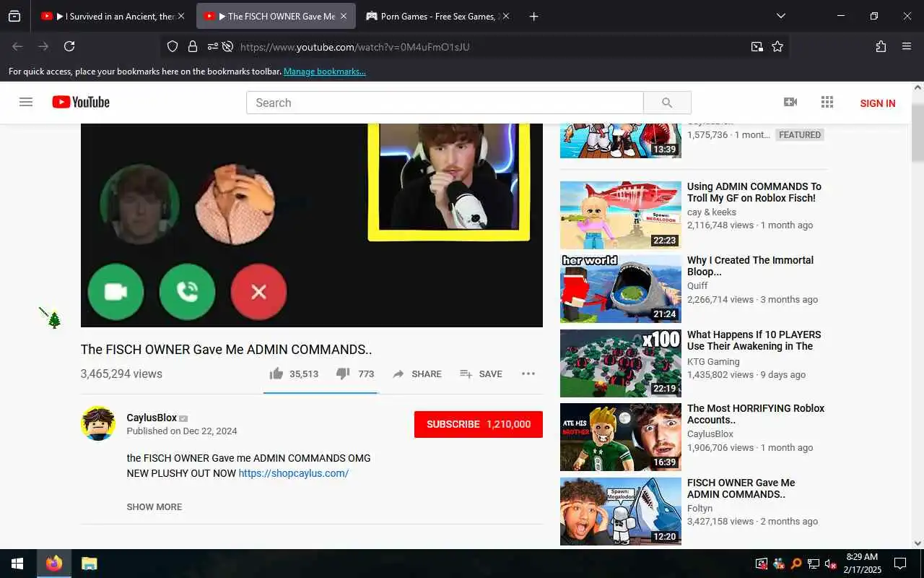This screenshot has width=924, height=578.
Task: Open 'The Most HORRIFYING Roblox Accounts' thumbnail
Action: 621,437
